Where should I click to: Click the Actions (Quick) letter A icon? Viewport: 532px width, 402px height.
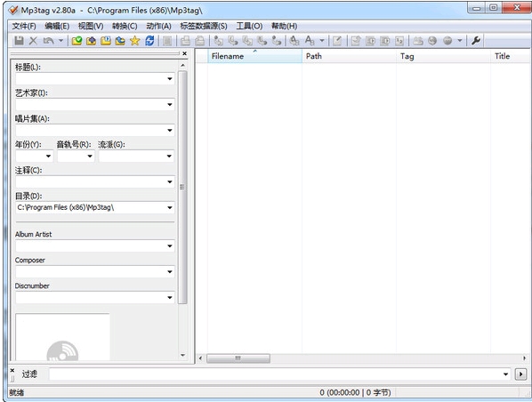coord(310,41)
